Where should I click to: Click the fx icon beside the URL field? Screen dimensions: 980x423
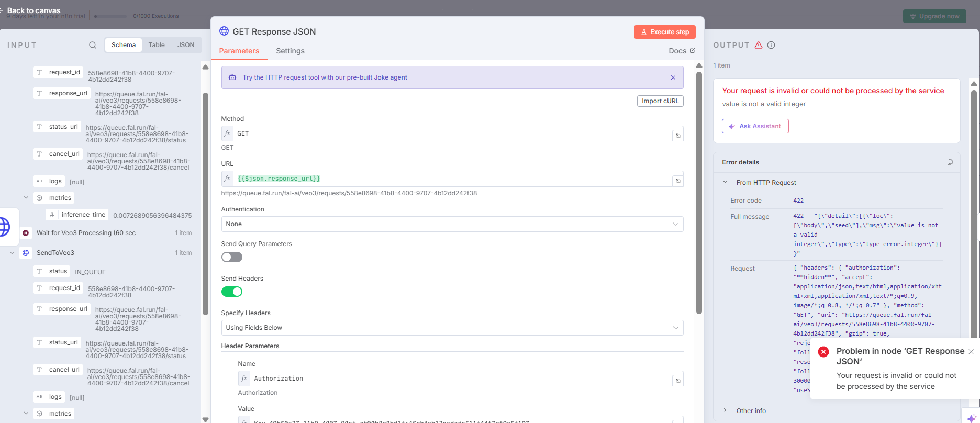coord(228,179)
